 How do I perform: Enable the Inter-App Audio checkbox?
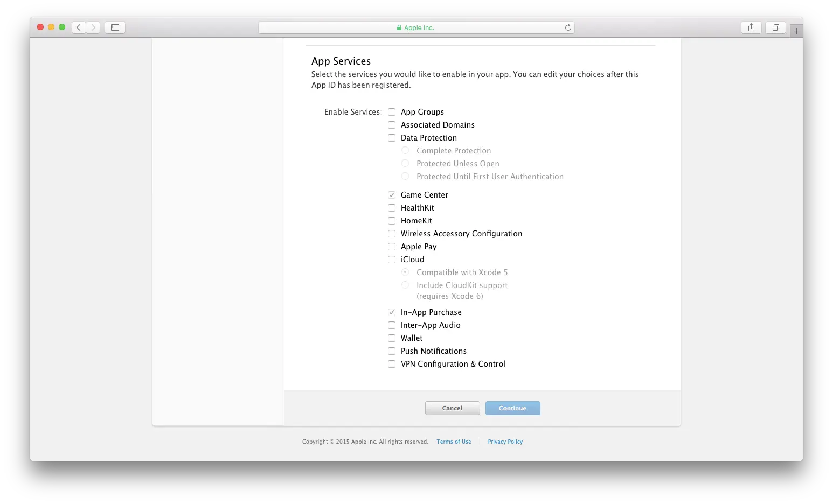(x=392, y=325)
